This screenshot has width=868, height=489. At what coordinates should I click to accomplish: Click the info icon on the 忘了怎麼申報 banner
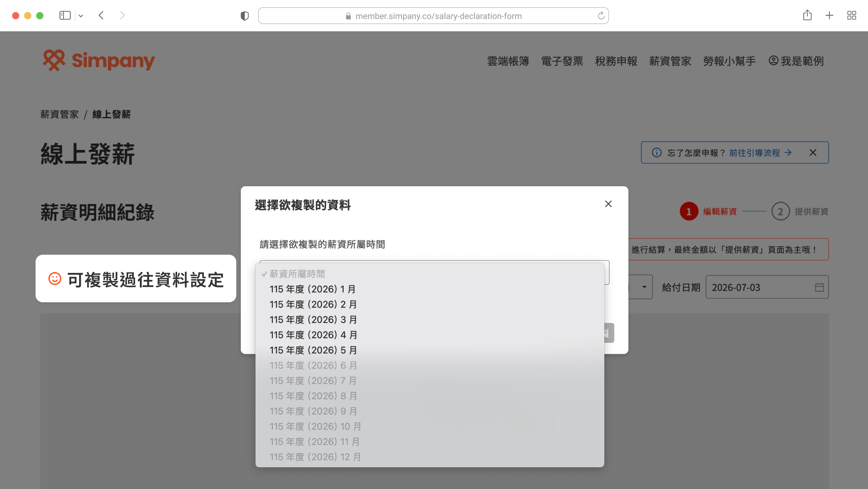(x=656, y=153)
